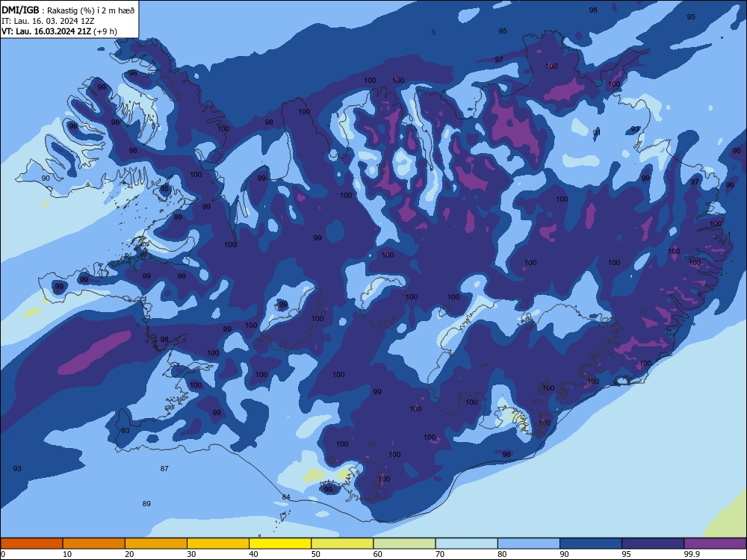Pick the indigo 95–99.9 legend swatch
The height and width of the screenshot is (560, 747).
click(653, 544)
